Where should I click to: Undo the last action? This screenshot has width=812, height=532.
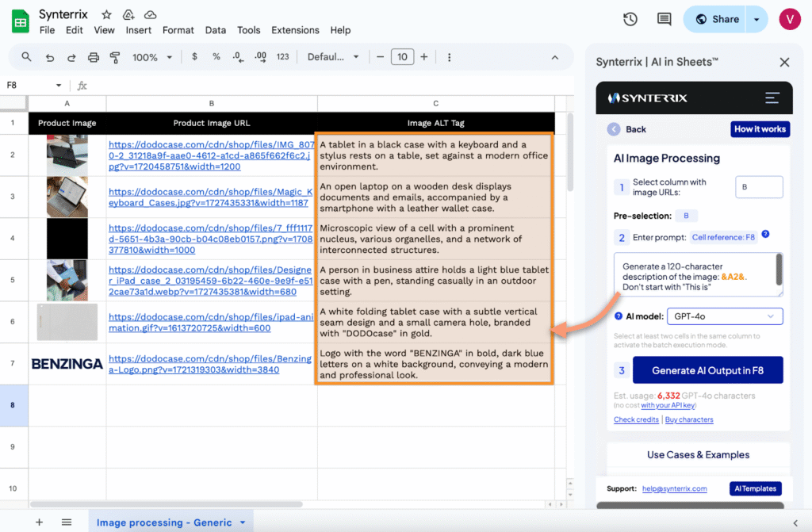[50, 57]
